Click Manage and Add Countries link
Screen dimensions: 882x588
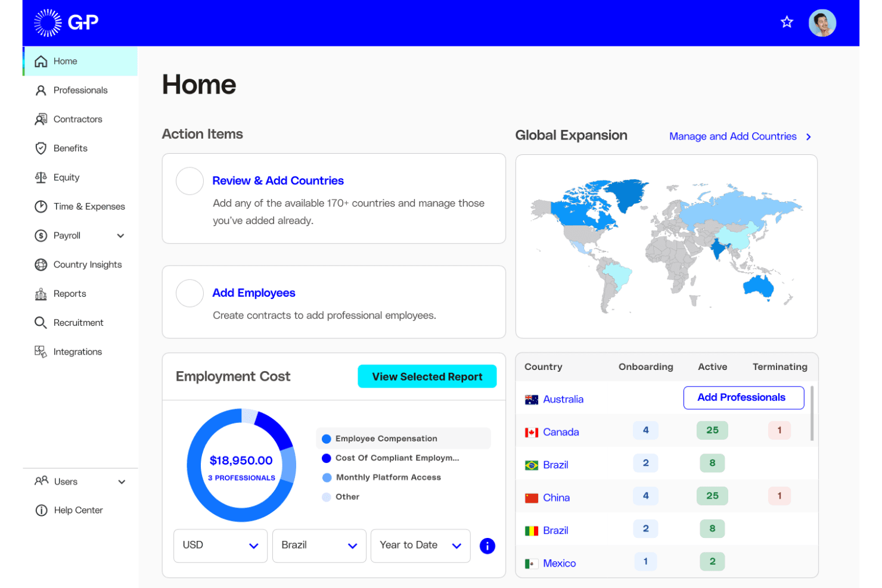(x=733, y=136)
